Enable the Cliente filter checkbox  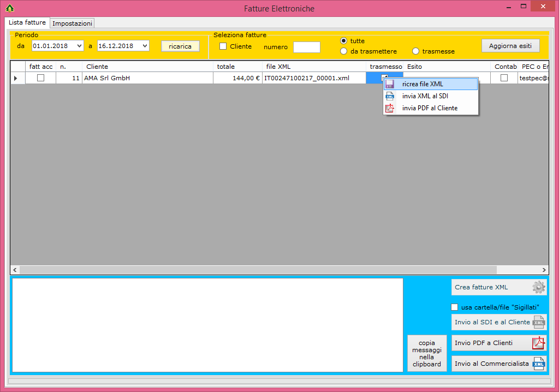point(223,46)
